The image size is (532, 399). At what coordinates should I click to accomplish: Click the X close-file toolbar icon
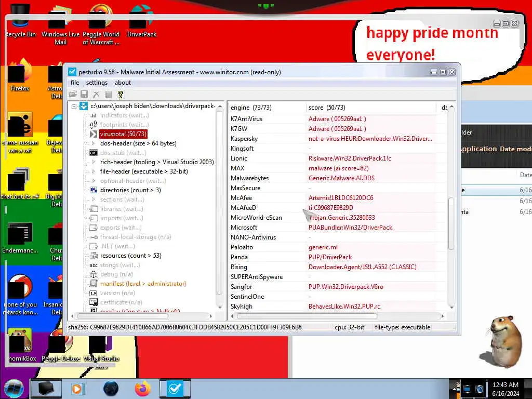96,95
